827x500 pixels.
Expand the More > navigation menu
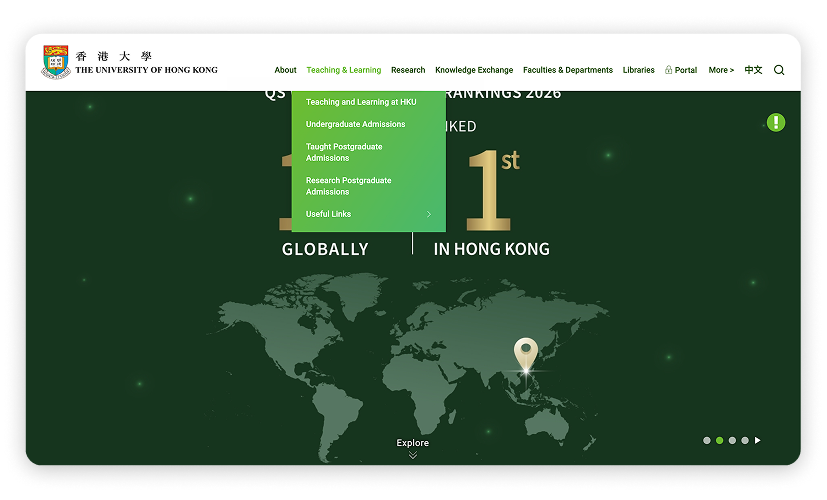tap(721, 70)
